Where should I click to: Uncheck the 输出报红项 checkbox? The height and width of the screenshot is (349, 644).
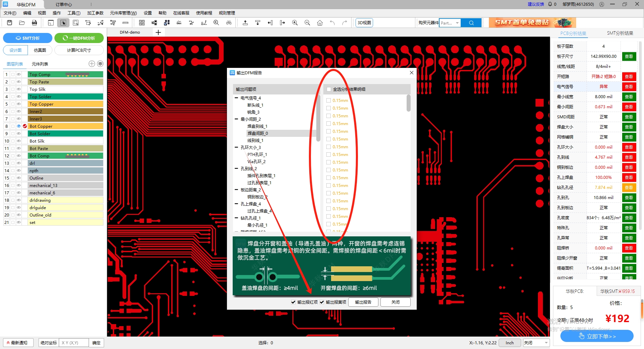(x=293, y=302)
